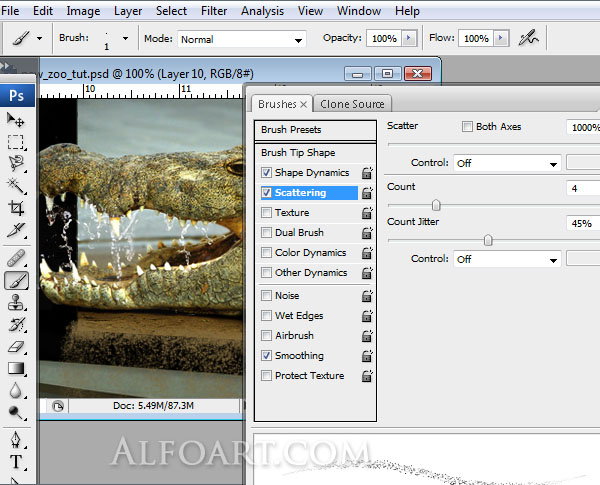600x485 pixels.
Task: Select the Brush tool in toolbox
Action: point(16,281)
